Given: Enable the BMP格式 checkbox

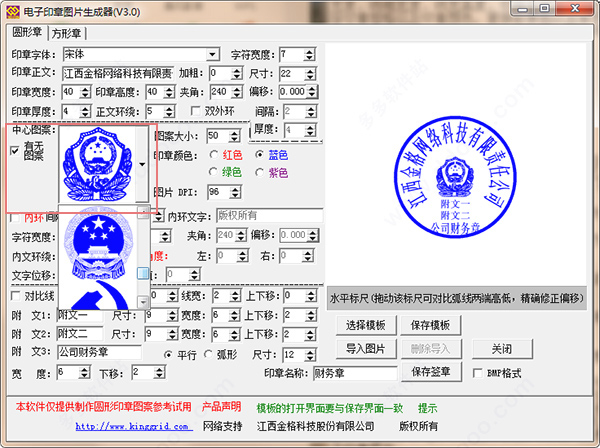Looking at the screenshot, I should (478, 372).
